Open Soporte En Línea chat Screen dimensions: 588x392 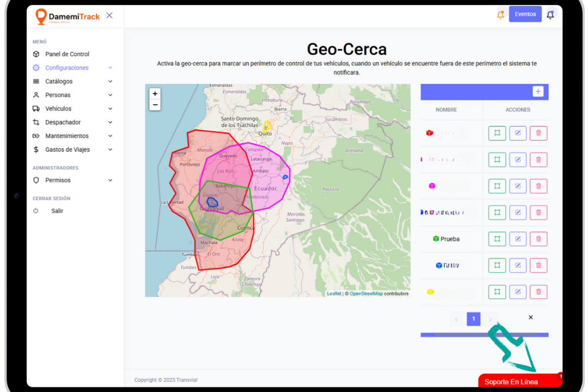point(511,382)
